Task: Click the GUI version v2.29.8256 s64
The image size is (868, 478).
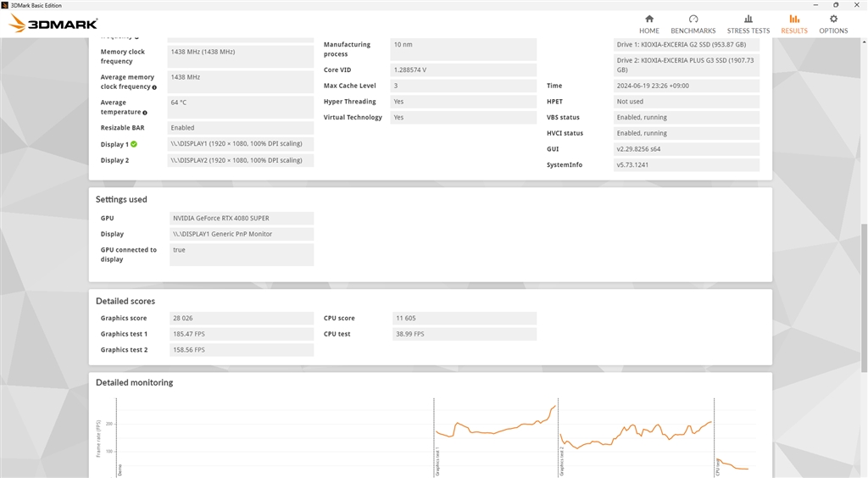Action: click(687, 149)
